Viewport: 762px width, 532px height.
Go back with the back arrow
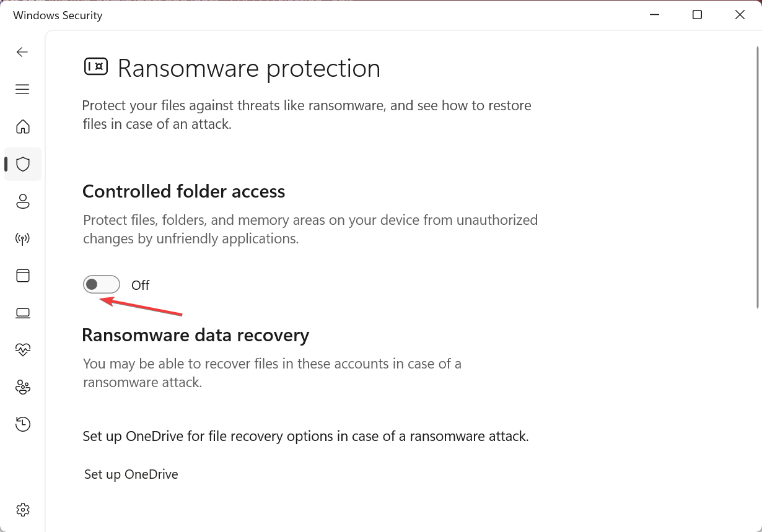click(22, 52)
